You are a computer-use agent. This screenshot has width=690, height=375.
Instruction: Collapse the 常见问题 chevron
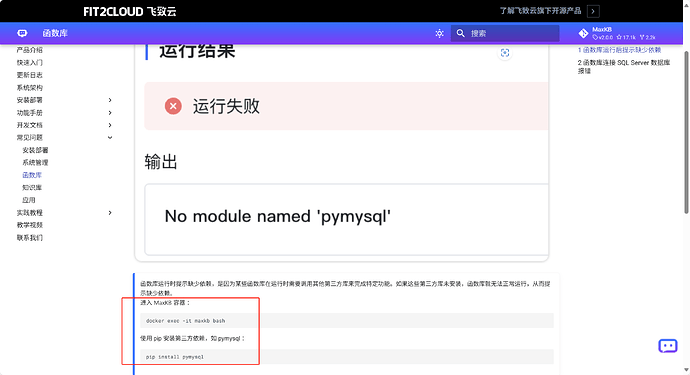pyautogui.click(x=110, y=138)
